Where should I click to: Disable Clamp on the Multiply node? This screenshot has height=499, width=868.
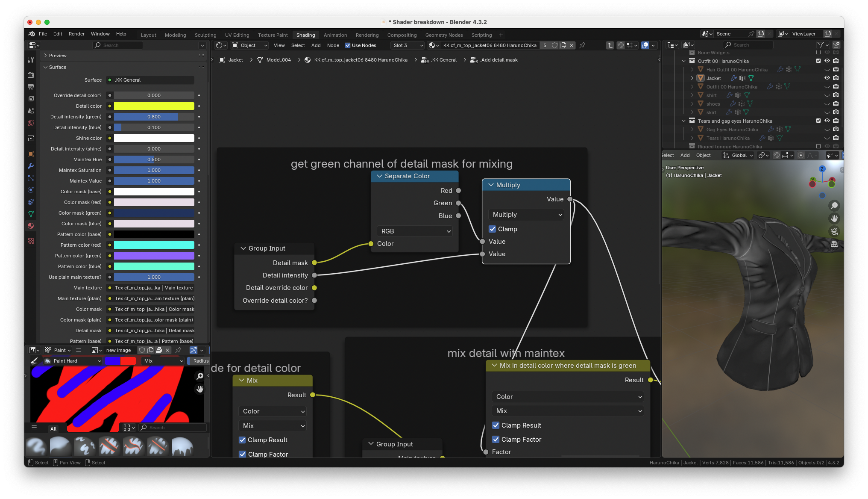(x=493, y=229)
